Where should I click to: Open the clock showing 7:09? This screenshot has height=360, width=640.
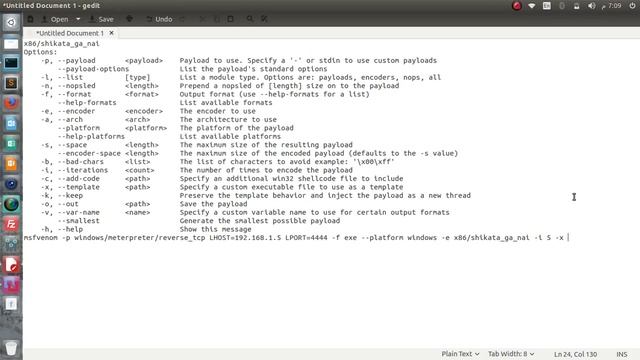(x=611, y=6)
